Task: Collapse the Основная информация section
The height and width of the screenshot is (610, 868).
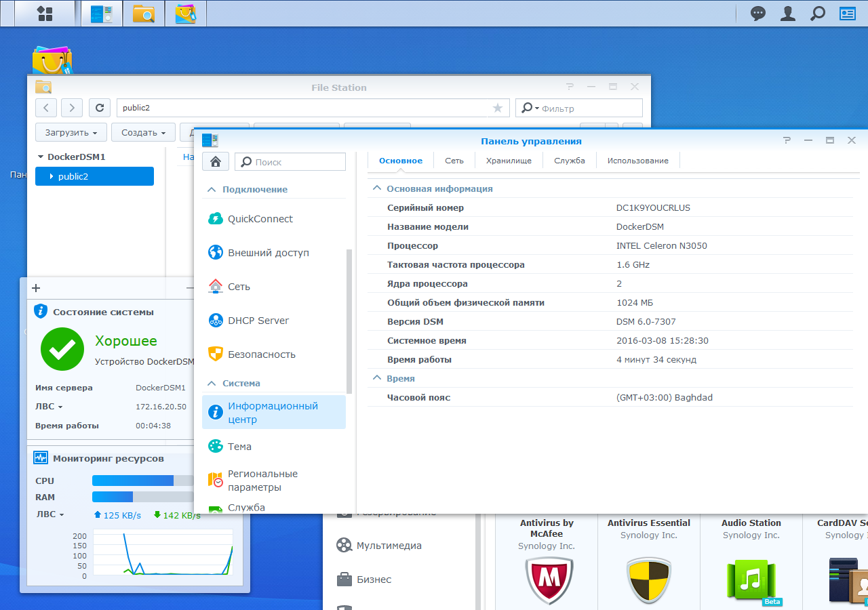Action: click(377, 189)
